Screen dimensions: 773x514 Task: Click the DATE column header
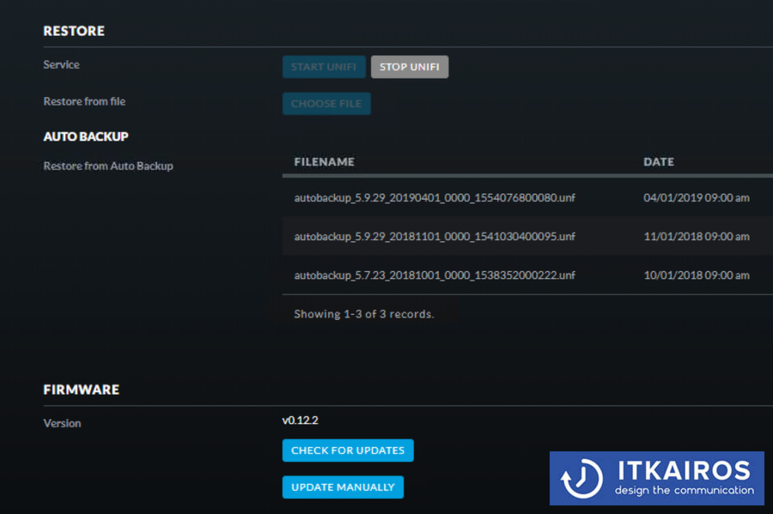click(659, 162)
